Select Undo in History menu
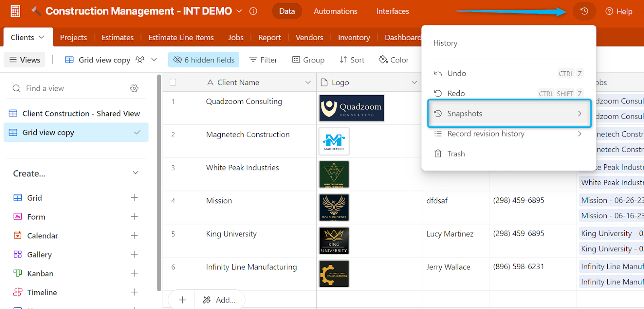644x309 pixels. (x=456, y=73)
